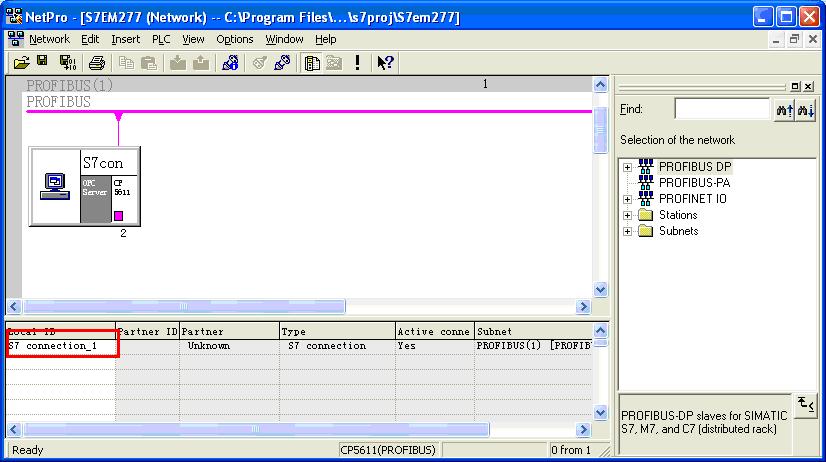This screenshot has height=462, width=826.
Task: Click the find downward binoculars icon
Action: pos(805,110)
